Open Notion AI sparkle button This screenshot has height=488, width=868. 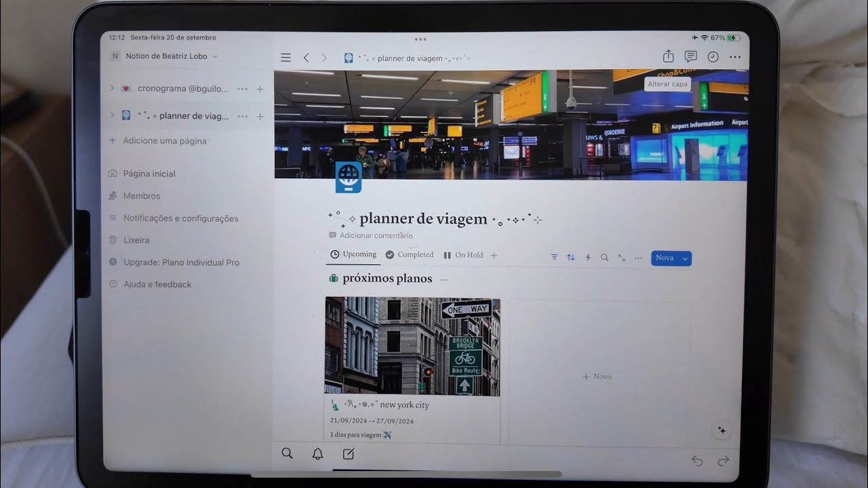click(x=722, y=430)
